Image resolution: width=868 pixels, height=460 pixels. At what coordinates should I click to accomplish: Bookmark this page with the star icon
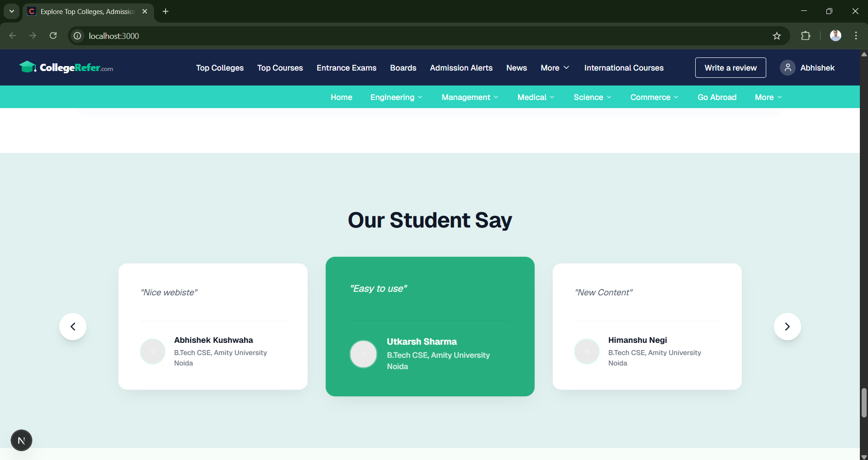777,36
